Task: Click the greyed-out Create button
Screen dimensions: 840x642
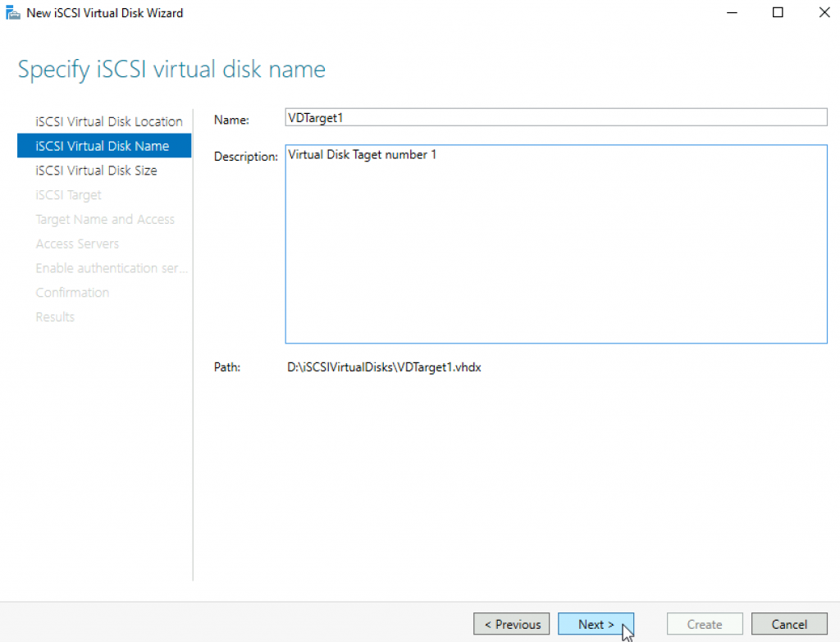Action: 705,624
